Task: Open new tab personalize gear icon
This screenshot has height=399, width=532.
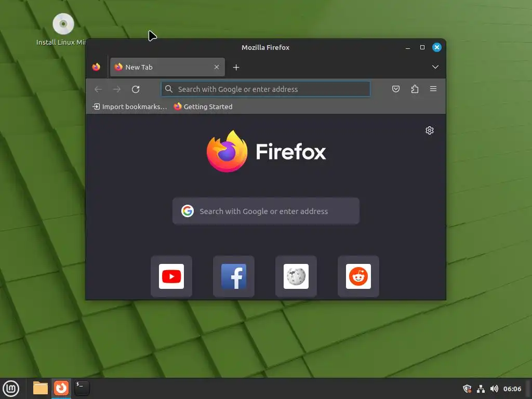Action: (430, 130)
